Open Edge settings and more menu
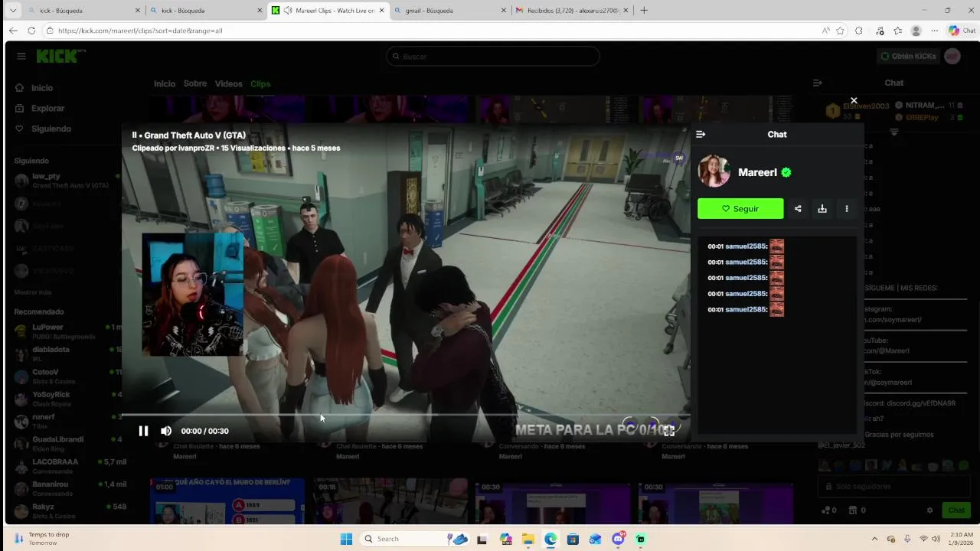The image size is (980, 551). [935, 31]
